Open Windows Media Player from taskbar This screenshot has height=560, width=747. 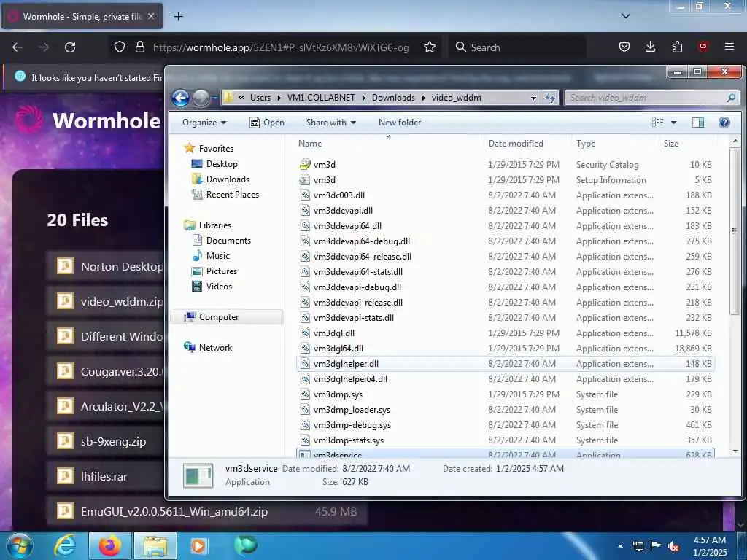point(198,545)
